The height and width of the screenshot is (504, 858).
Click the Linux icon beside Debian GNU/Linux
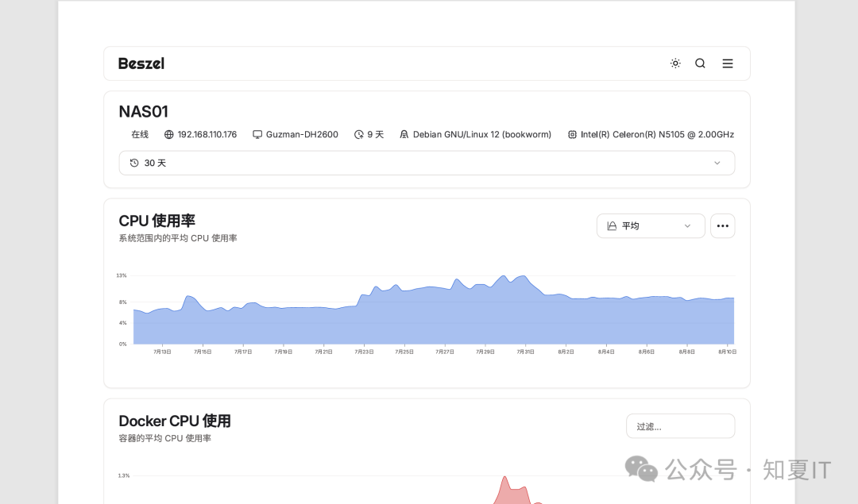click(404, 134)
